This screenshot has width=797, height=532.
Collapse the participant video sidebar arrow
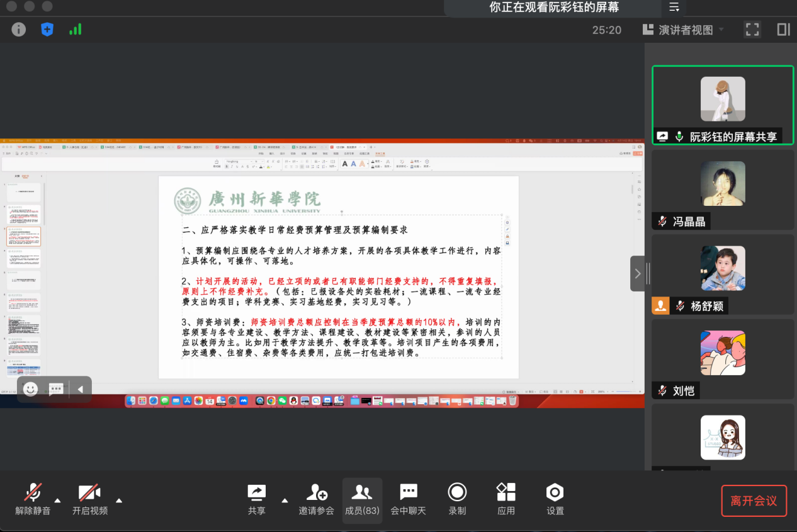(637, 273)
